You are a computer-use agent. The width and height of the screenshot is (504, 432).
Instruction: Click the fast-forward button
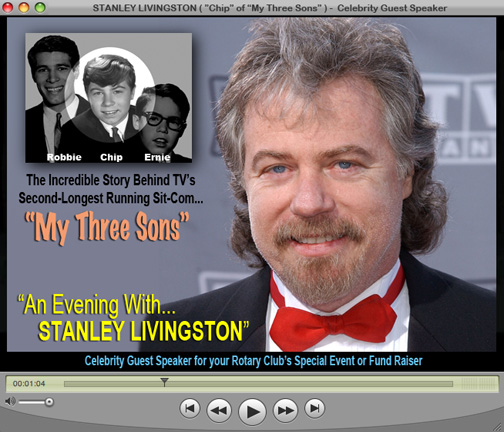pos(285,410)
